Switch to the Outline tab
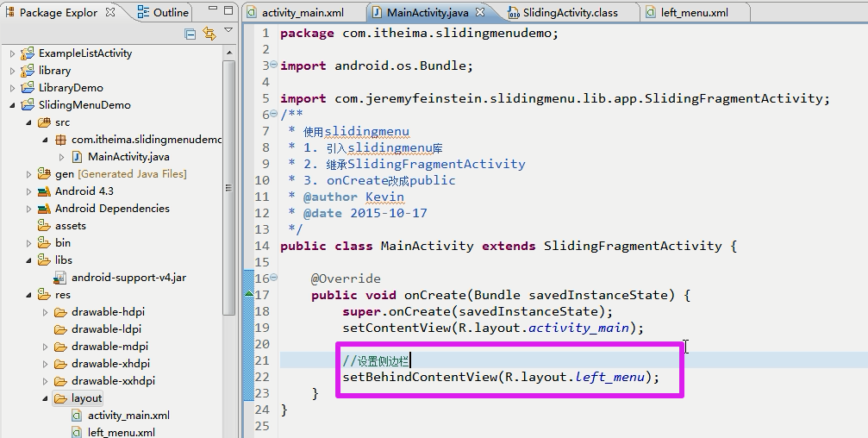This screenshot has width=868, height=438. pyautogui.click(x=162, y=13)
